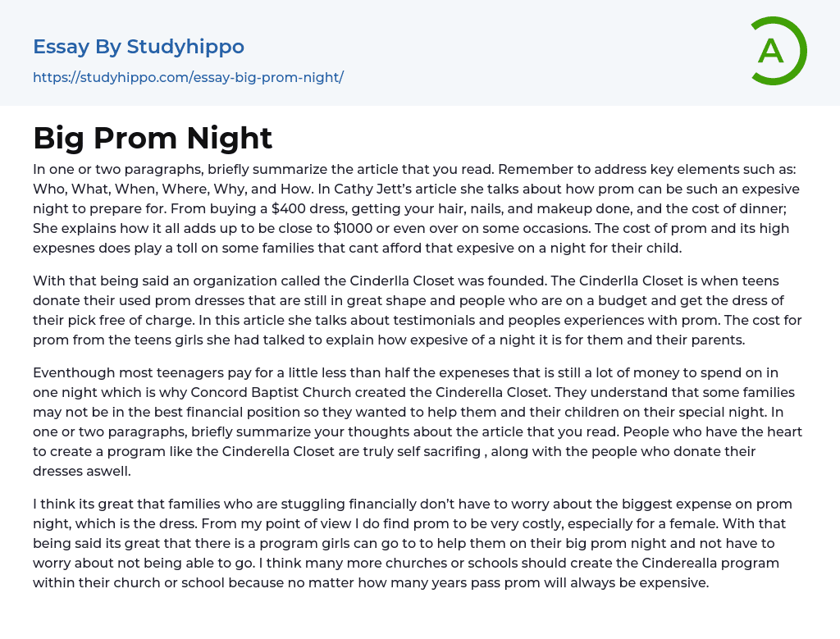Click the "Essay By Studyhippo" header
The width and height of the screenshot is (840, 639).
[x=139, y=47]
